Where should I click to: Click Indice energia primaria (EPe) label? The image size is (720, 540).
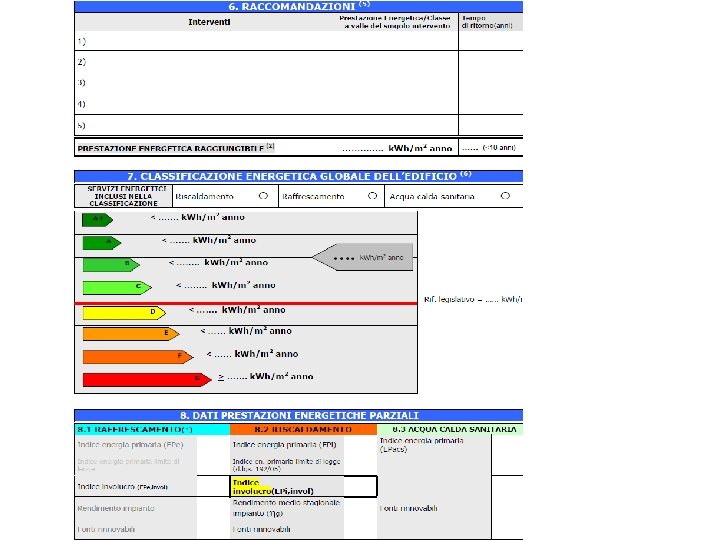[x=130, y=445]
